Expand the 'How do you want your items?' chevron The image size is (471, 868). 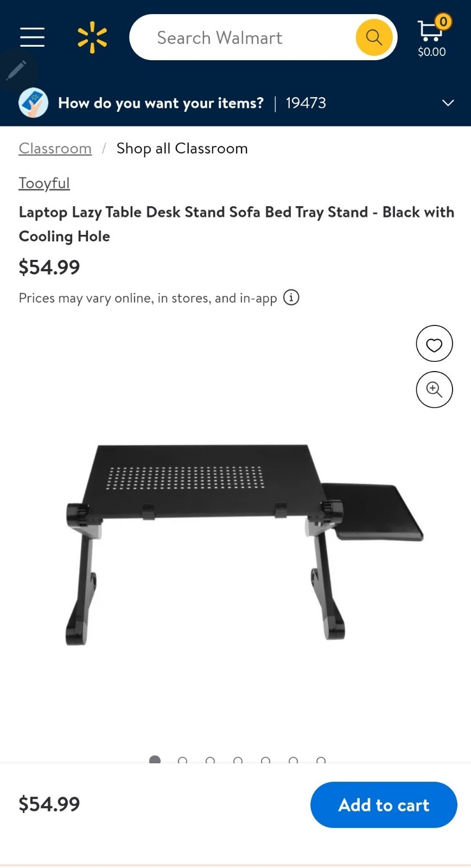(x=448, y=103)
